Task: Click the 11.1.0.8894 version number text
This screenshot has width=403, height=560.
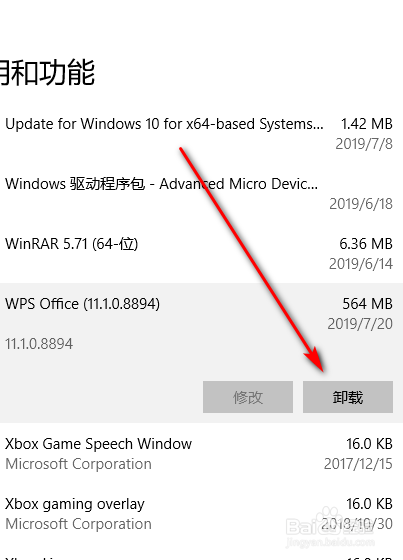Action: pos(39,344)
